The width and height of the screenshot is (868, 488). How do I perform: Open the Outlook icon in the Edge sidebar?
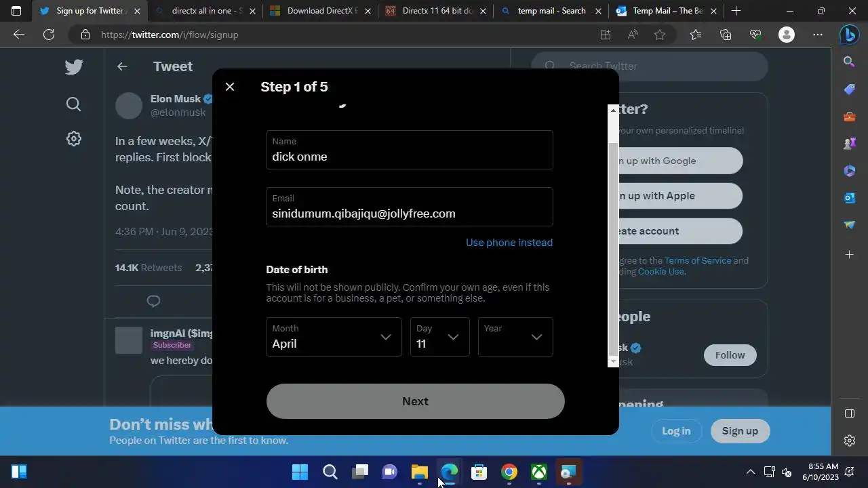click(850, 198)
